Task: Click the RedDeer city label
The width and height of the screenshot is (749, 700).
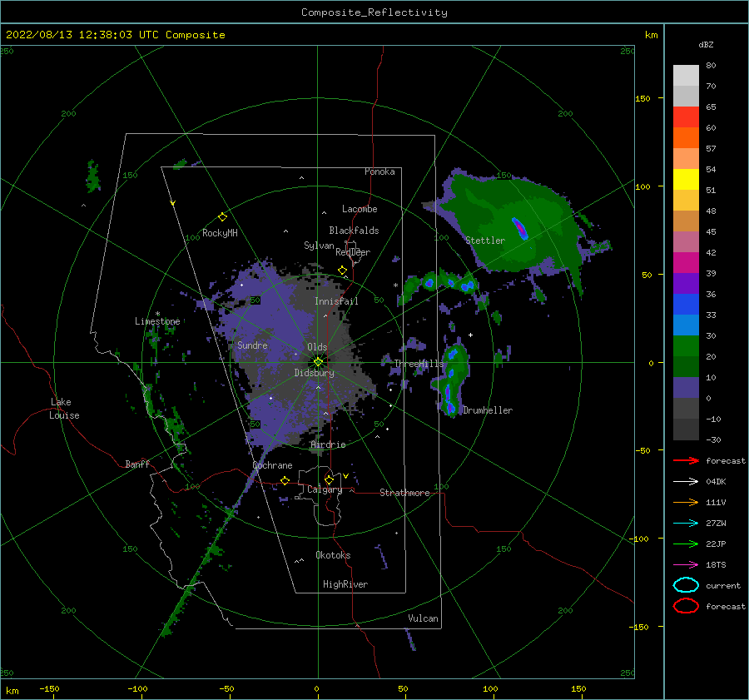Action: 353,252
